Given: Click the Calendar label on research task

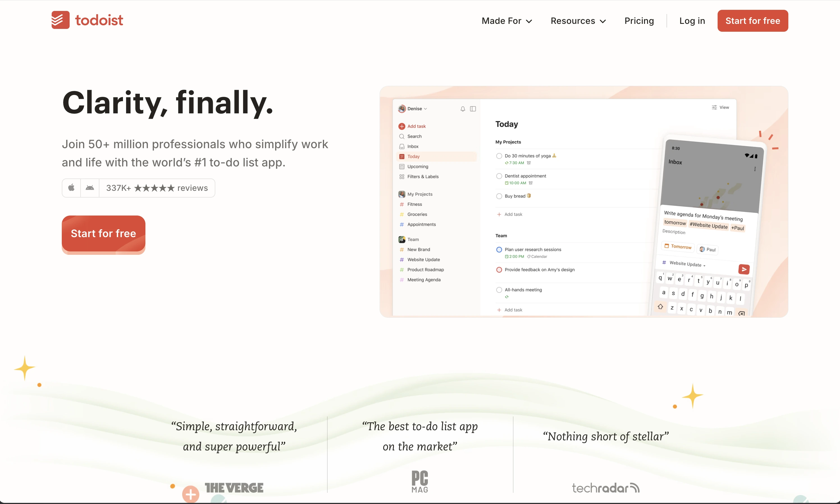Looking at the screenshot, I should (x=537, y=257).
